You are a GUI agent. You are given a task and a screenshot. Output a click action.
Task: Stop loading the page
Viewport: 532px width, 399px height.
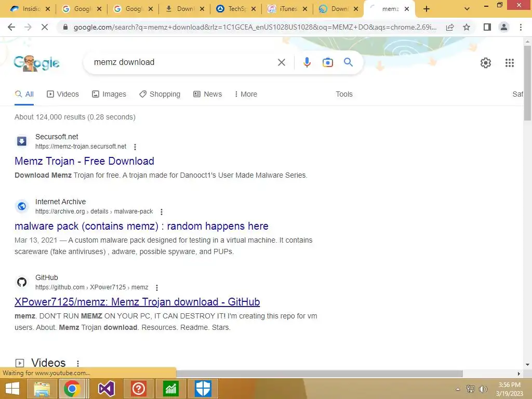point(45,27)
